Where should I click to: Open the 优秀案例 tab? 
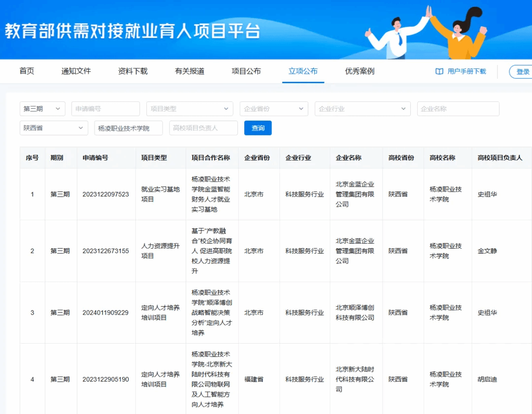tap(360, 71)
